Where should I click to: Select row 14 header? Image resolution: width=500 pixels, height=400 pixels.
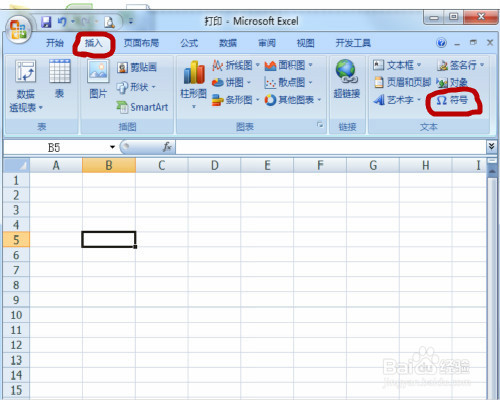point(16,375)
